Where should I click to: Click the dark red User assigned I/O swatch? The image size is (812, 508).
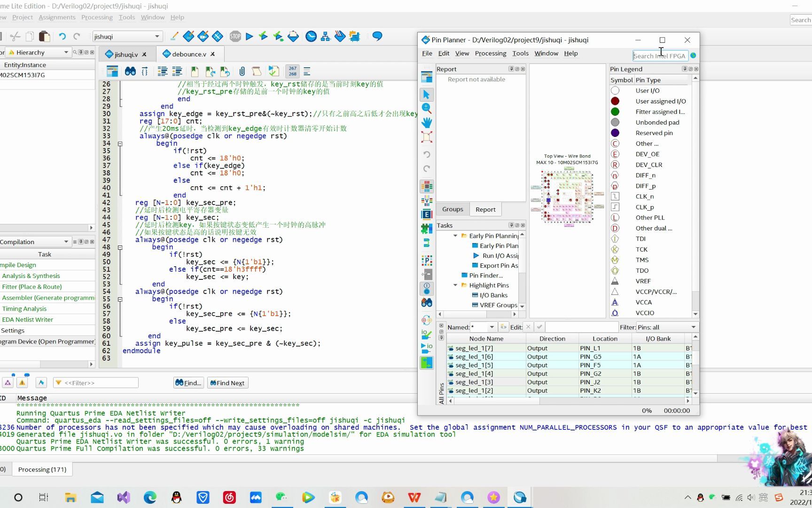coord(615,101)
